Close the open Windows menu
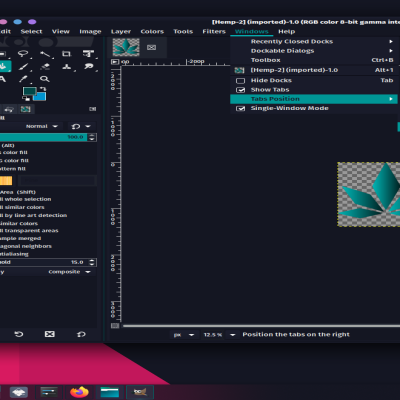The width and height of the screenshot is (400, 400). (x=252, y=31)
